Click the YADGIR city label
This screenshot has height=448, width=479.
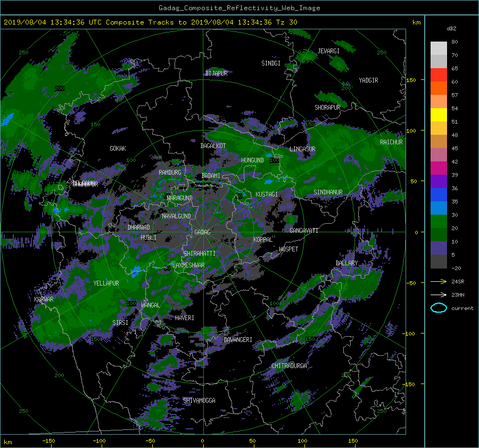(368, 80)
